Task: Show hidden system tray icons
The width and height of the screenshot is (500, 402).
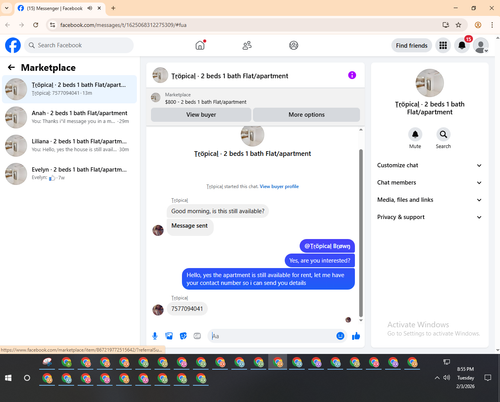Action: pos(437,378)
